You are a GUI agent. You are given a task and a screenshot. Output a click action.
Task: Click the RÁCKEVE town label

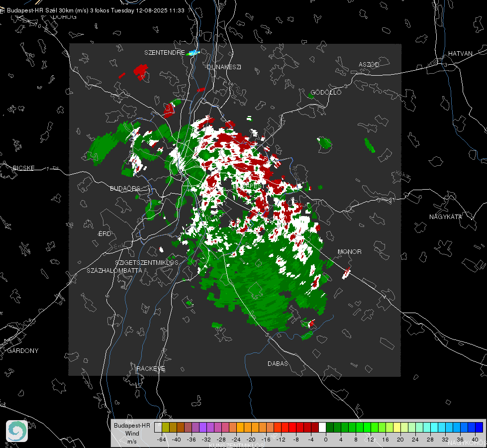click(151, 369)
